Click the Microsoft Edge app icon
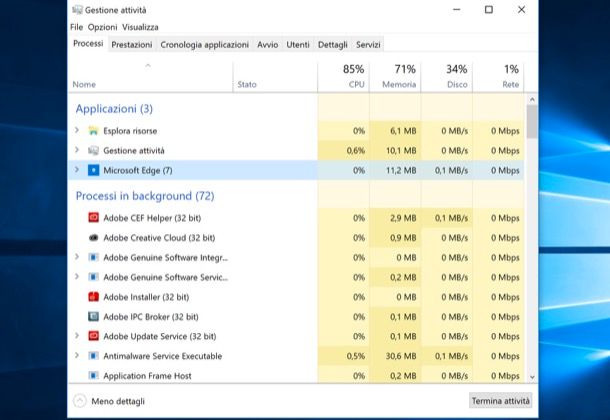This screenshot has width=610, height=420. click(93, 170)
